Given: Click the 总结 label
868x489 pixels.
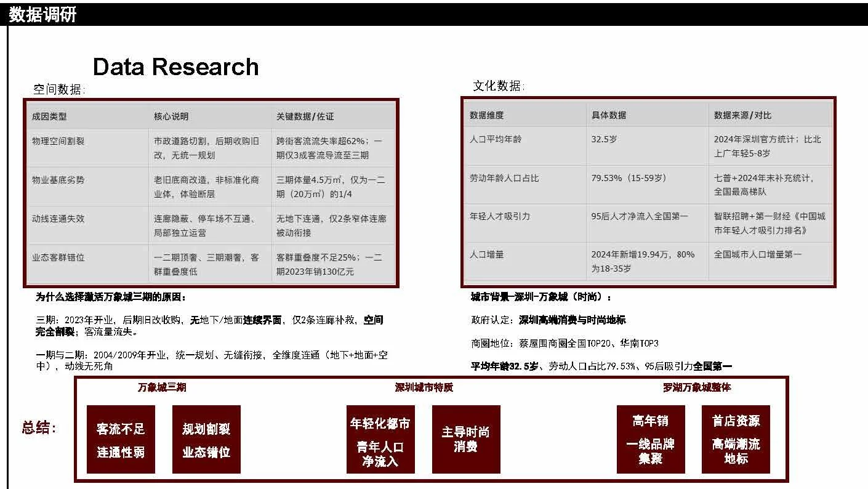Looking at the screenshot, I should [39, 428].
